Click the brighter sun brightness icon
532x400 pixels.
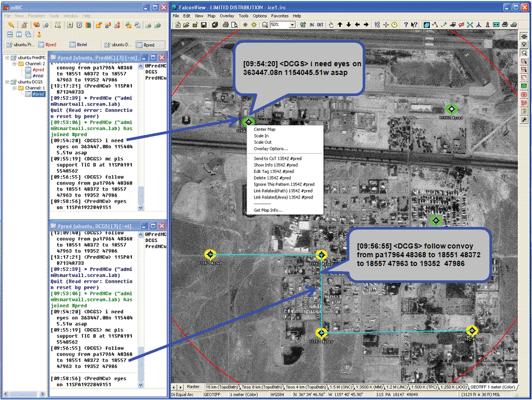tap(254, 25)
